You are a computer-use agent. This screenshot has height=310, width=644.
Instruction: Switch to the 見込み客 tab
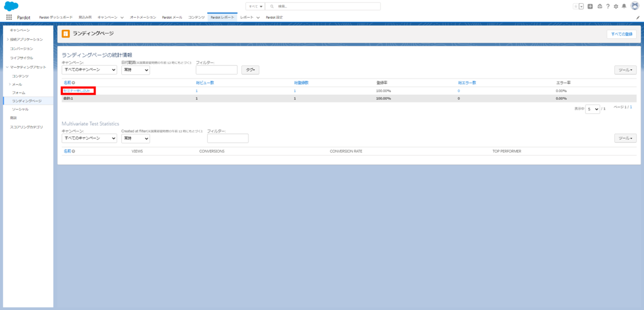point(85,17)
